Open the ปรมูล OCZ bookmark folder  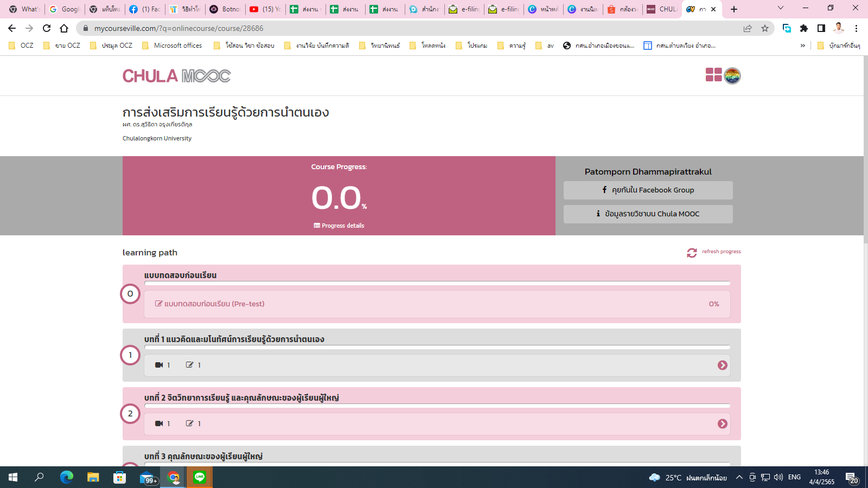(x=111, y=46)
